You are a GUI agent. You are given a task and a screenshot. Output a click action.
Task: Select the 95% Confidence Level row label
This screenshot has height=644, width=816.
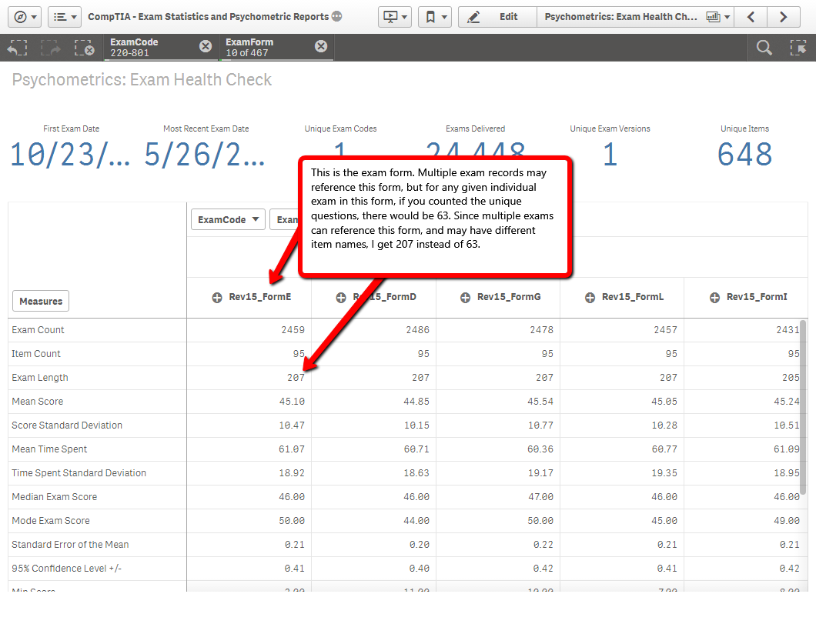[67, 569]
